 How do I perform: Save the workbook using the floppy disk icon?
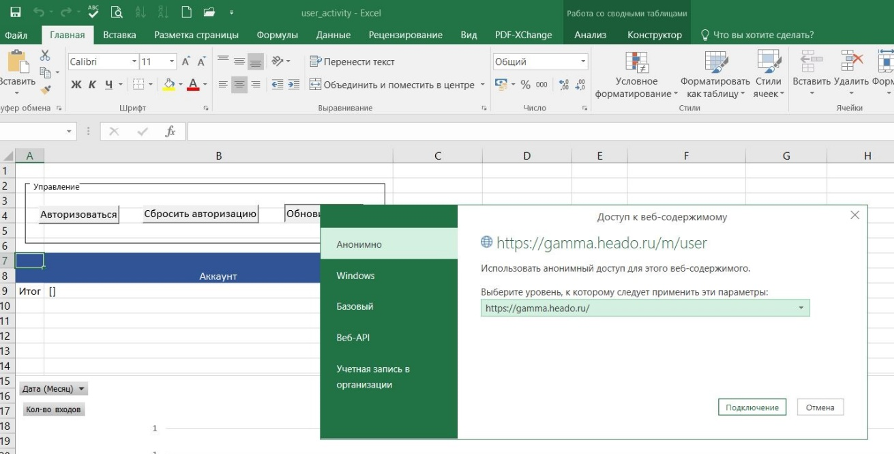tap(15, 12)
